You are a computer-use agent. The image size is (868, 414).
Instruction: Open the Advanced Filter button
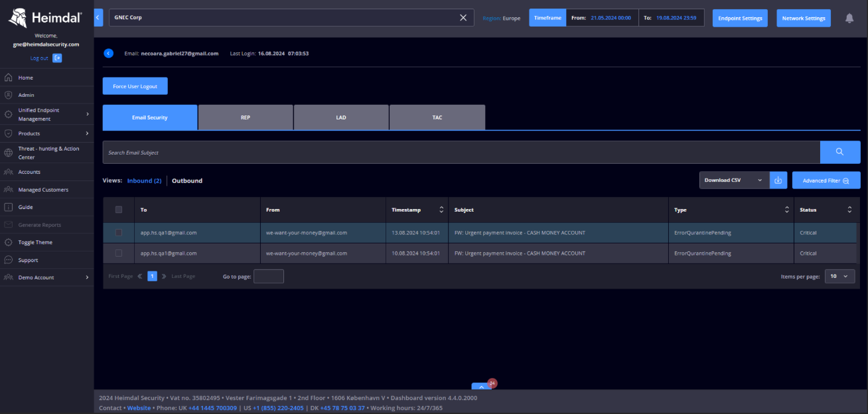(x=826, y=180)
